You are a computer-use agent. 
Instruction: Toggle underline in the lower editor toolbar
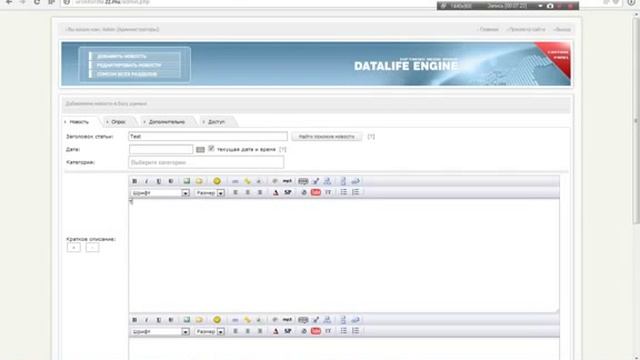[159, 320]
